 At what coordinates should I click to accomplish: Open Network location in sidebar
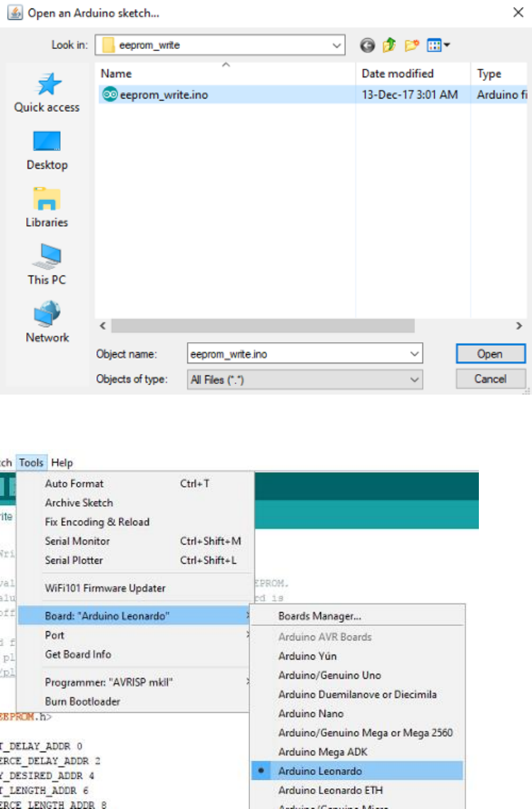[47, 323]
